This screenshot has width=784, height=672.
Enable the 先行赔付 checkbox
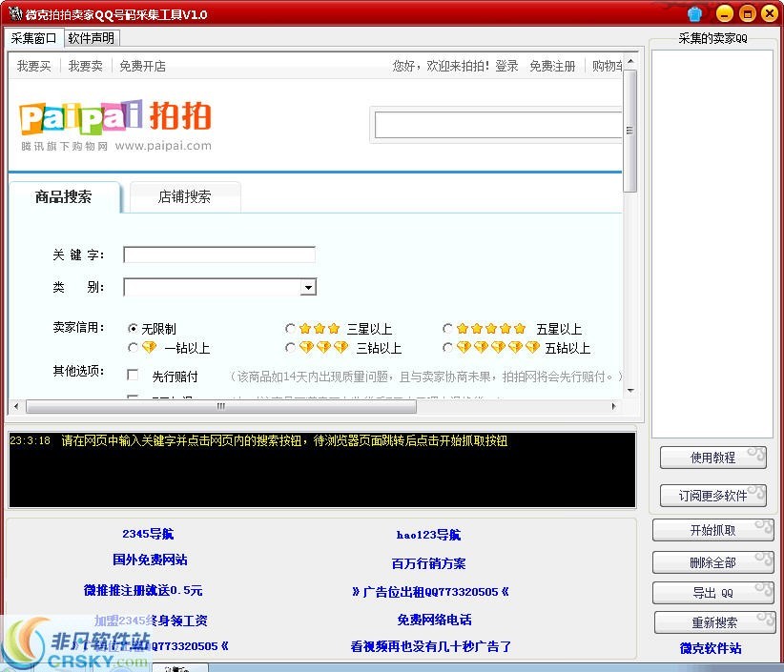tap(133, 373)
